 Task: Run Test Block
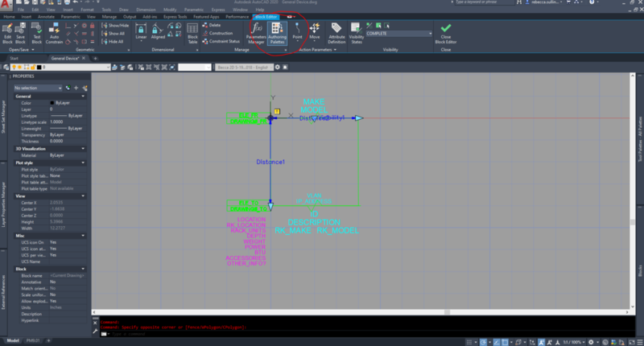36,33
